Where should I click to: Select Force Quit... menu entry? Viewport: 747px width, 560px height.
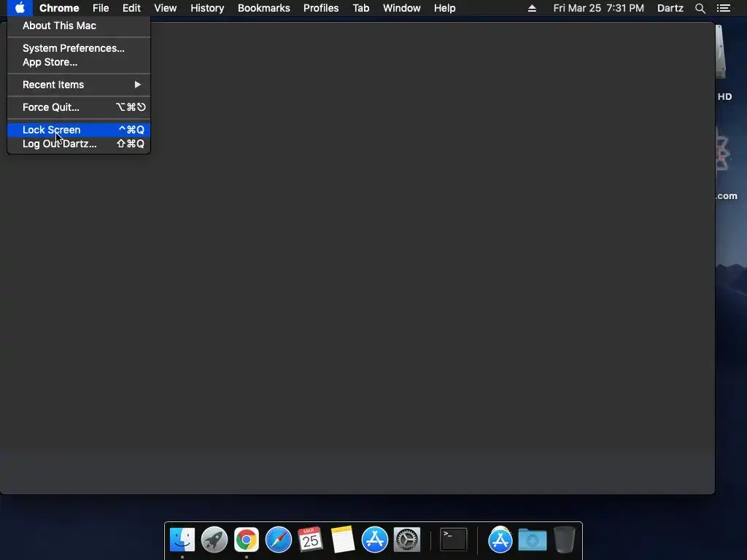click(79, 107)
